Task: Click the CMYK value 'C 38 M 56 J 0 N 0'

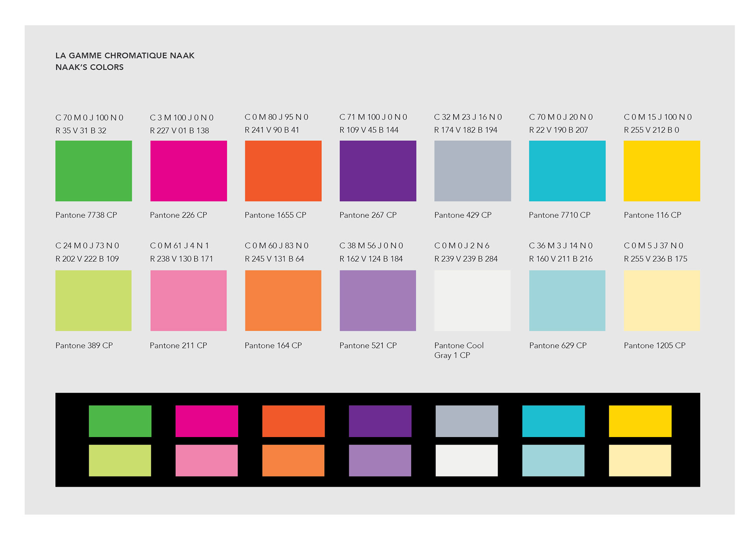Action: click(x=371, y=246)
